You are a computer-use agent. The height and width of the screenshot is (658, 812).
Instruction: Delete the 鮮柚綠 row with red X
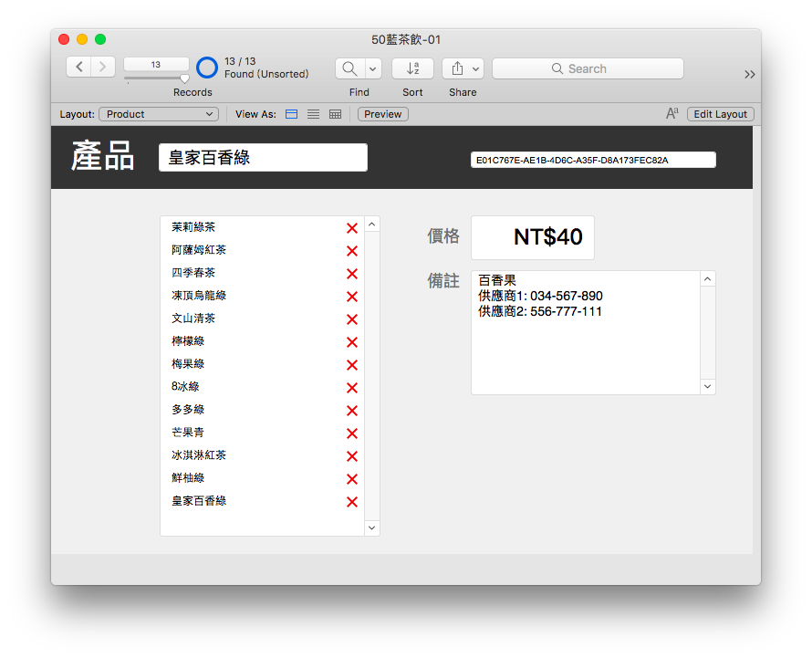point(352,479)
